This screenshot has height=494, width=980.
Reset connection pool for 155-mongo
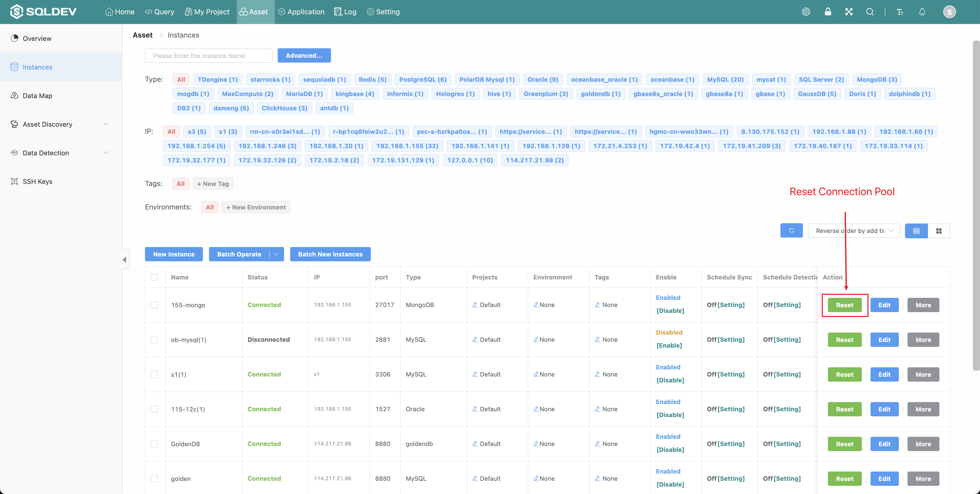tap(844, 305)
